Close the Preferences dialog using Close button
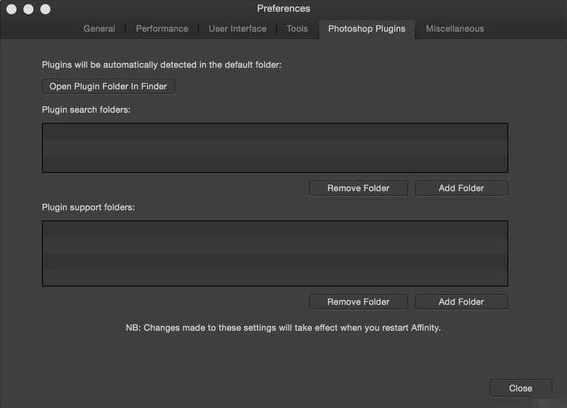Viewport: 567px width, 408px height. click(520, 388)
